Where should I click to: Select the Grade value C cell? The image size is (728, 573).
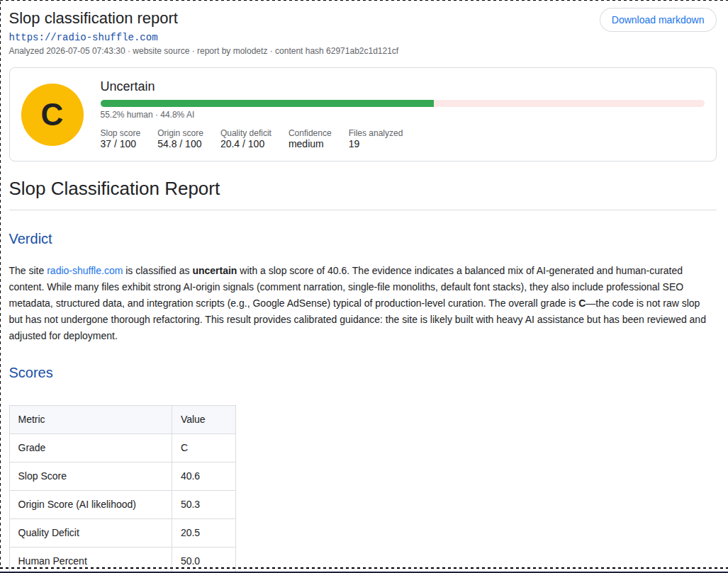click(204, 448)
